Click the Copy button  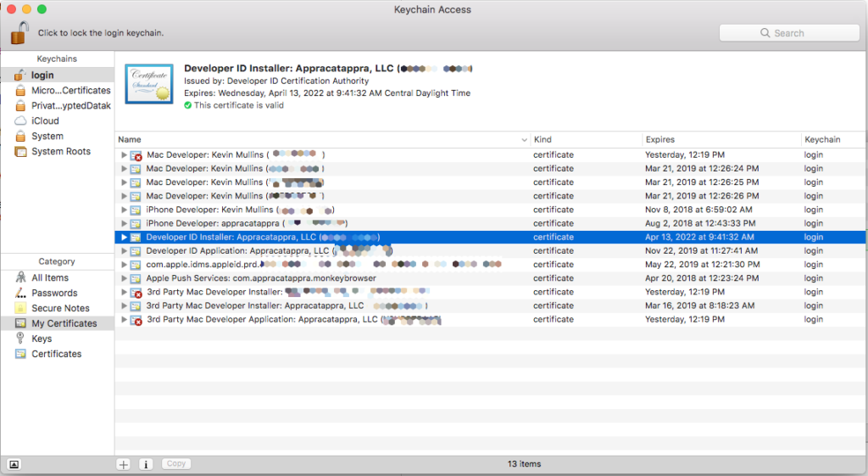(176, 464)
